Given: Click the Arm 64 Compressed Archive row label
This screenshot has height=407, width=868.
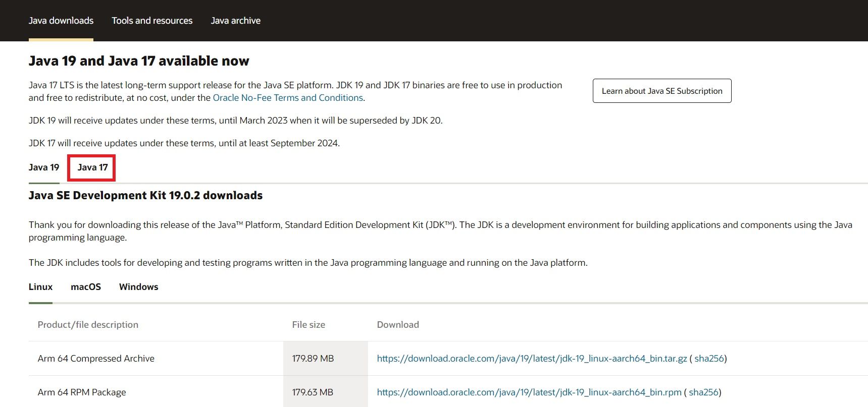Looking at the screenshot, I should (x=96, y=359).
